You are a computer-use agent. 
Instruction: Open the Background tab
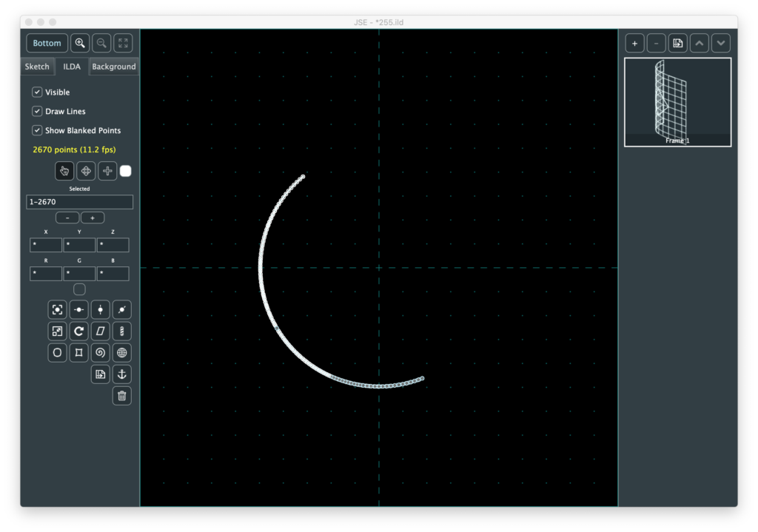[x=114, y=67]
